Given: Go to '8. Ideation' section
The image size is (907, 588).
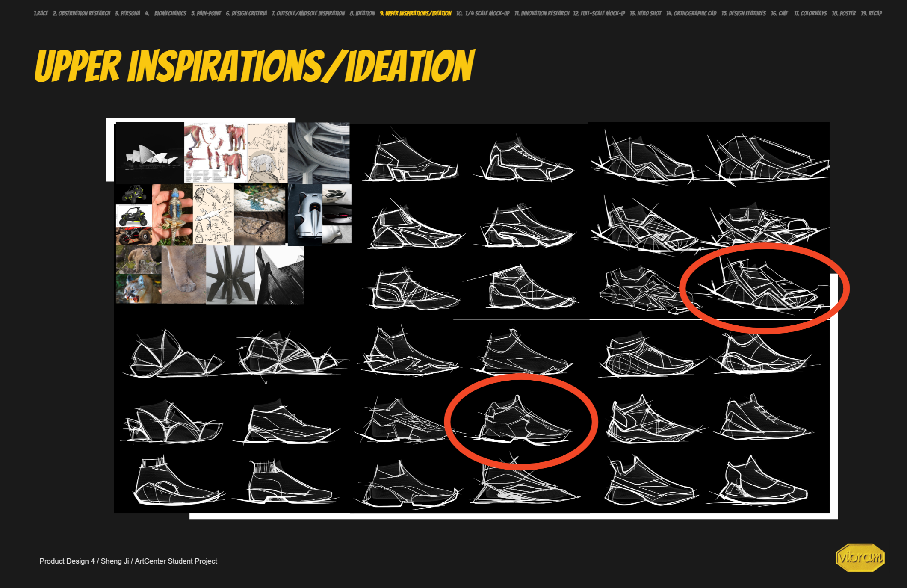Looking at the screenshot, I should 362,13.
